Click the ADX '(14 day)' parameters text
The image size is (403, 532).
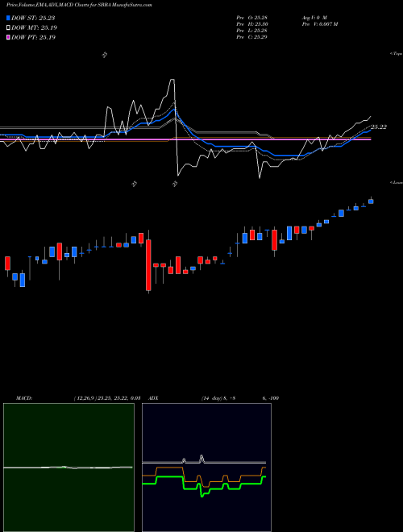pos(212,398)
